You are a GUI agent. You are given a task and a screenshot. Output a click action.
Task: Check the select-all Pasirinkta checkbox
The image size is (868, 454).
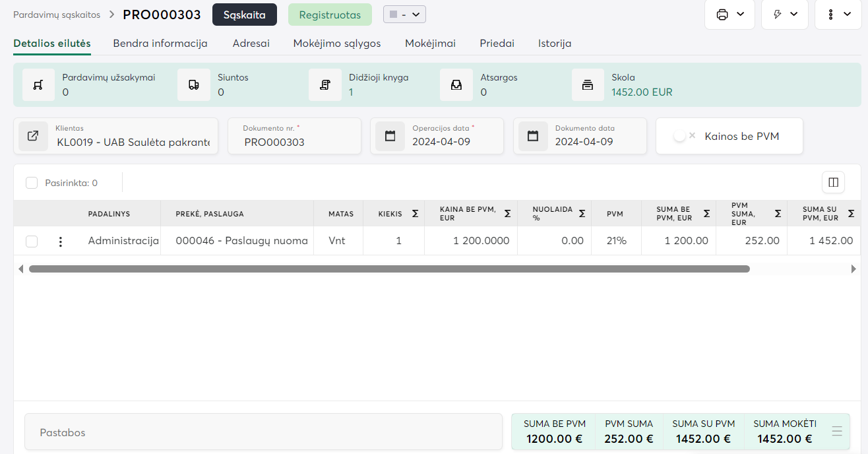tap(32, 183)
